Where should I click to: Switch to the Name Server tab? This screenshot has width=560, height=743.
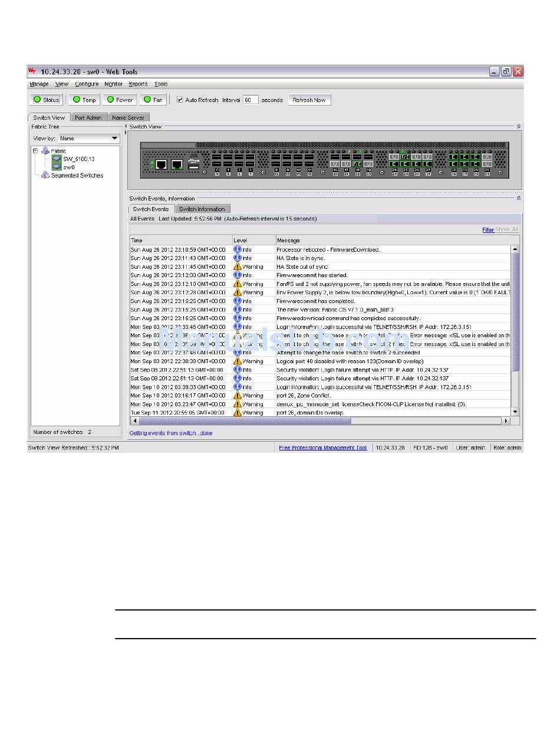click(x=128, y=117)
